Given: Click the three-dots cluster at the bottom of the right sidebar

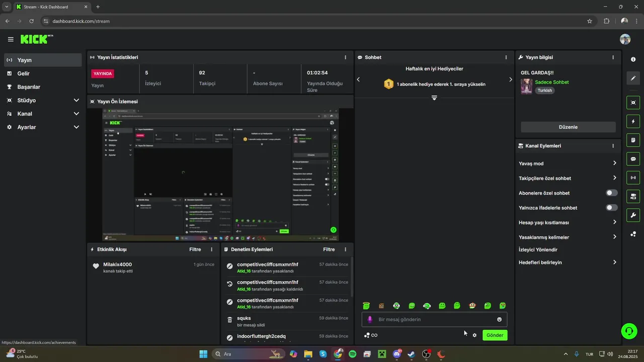Looking at the screenshot, I should coord(633,234).
